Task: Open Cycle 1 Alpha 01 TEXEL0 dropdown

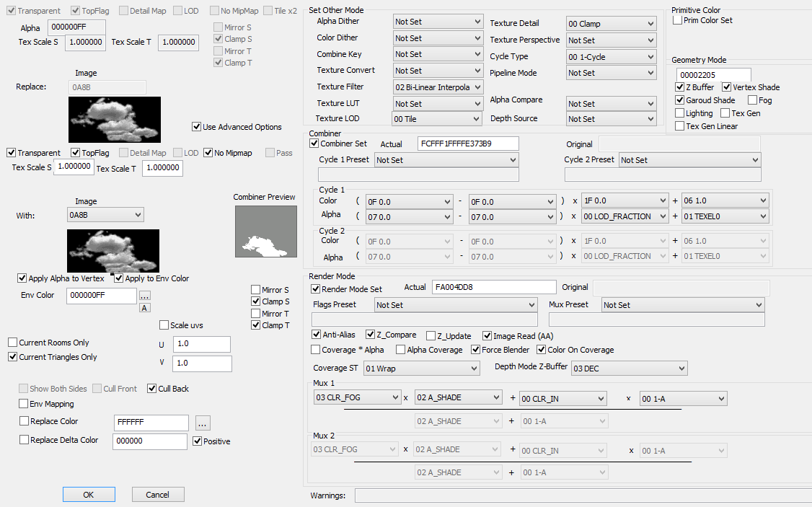Action: (725, 216)
